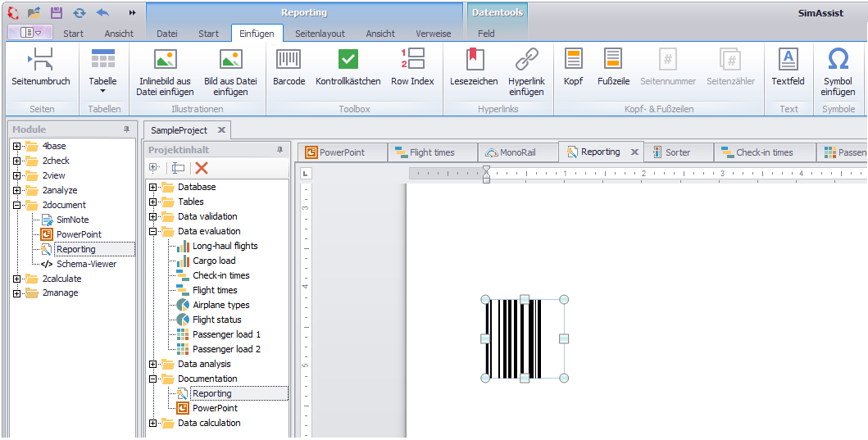Image resolution: width=868 pixels, height=440 pixels.
Task: Expand the Data calculation folder
Action: (152, 423)
